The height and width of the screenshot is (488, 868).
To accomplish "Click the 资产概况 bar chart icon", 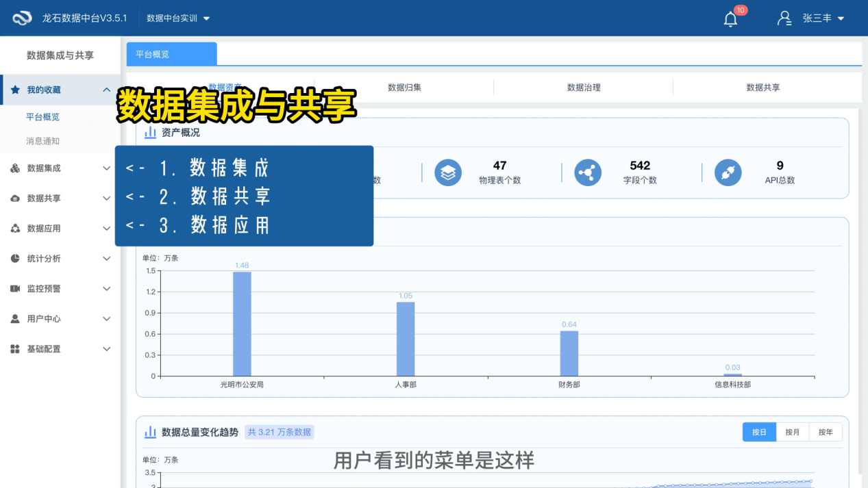I will point(150,133).
